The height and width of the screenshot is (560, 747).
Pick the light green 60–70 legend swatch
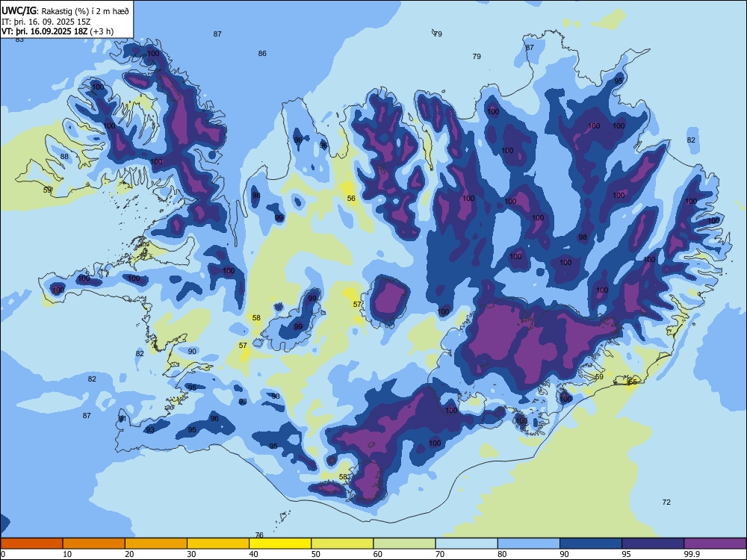(x=404, y=544)
